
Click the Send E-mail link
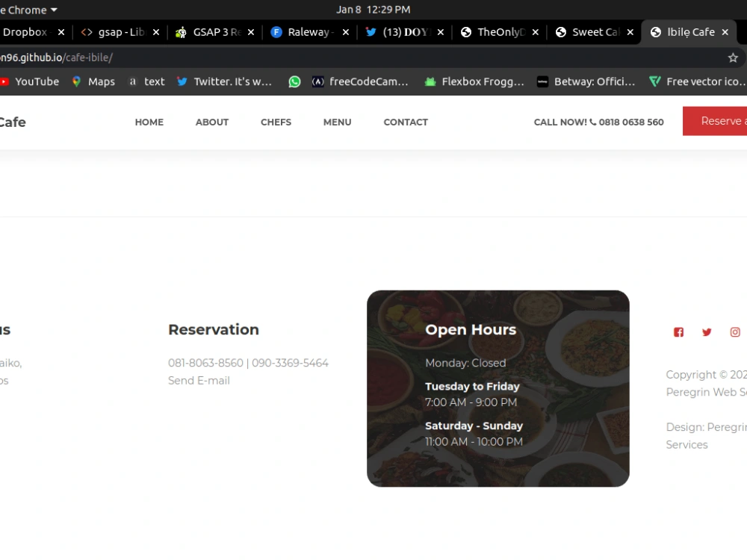coord(199,381)
